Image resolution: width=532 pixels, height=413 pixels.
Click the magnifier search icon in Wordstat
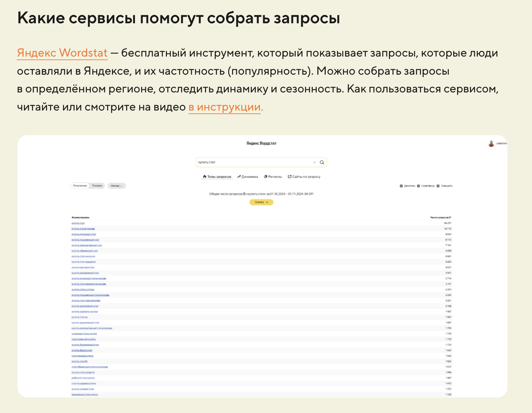[322, 162]
